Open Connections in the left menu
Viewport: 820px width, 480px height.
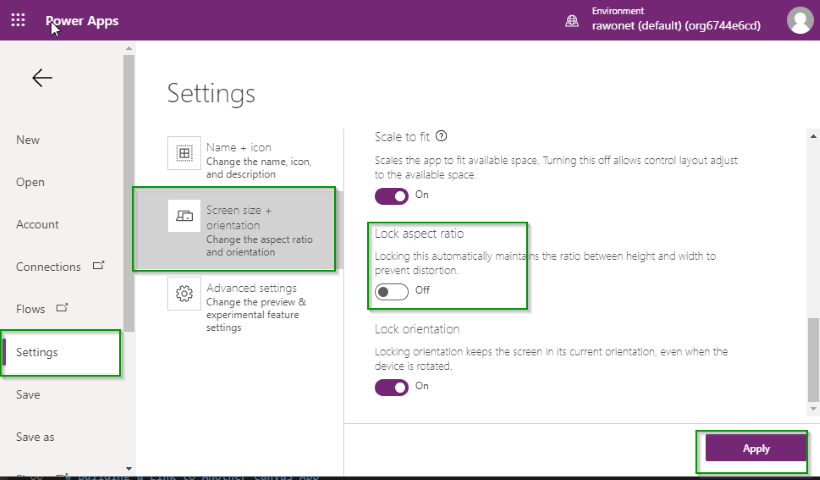click(48, 267)
